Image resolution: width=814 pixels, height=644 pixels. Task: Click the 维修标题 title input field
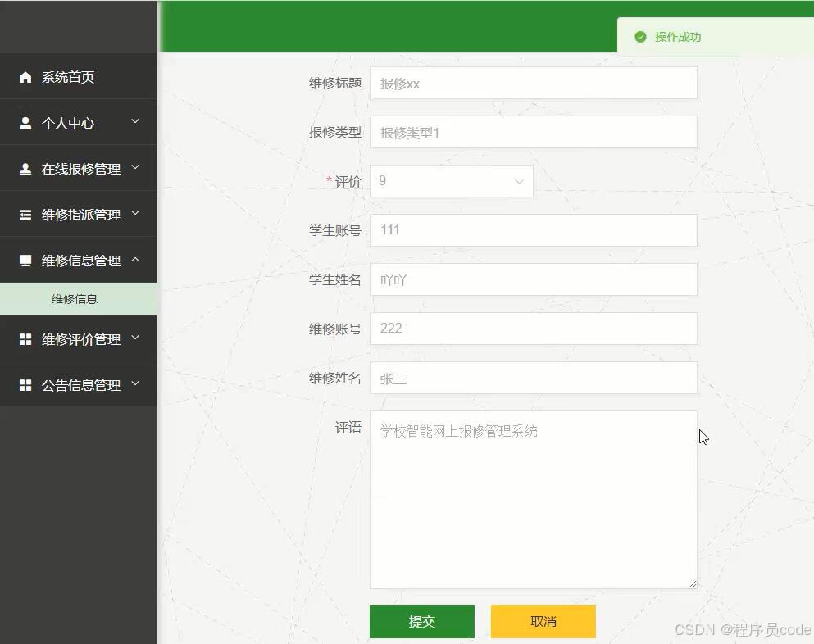533,83
